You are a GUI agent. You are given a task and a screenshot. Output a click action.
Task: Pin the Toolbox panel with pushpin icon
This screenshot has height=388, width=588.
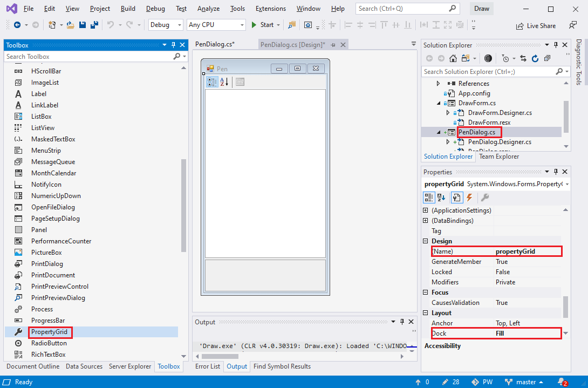coord(173,45)
